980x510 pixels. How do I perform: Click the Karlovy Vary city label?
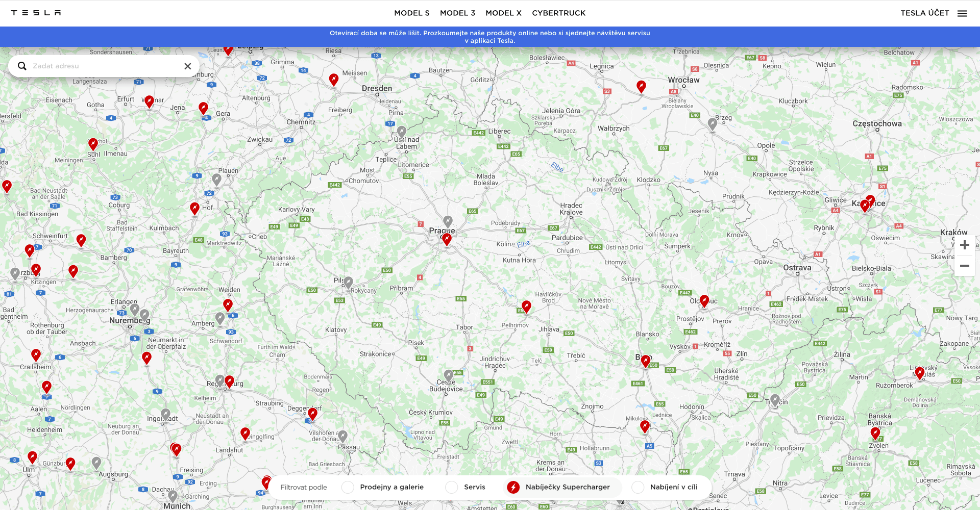(x=296, y=210)
